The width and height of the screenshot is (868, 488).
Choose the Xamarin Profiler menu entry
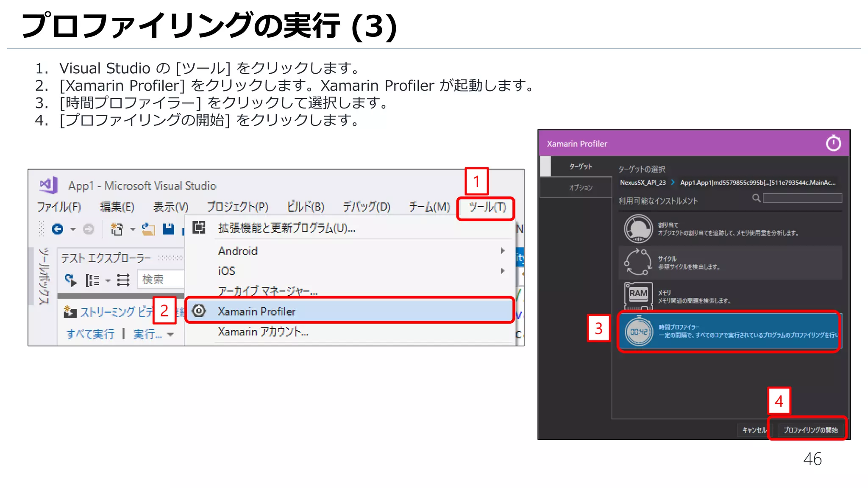tap(350, 311)
